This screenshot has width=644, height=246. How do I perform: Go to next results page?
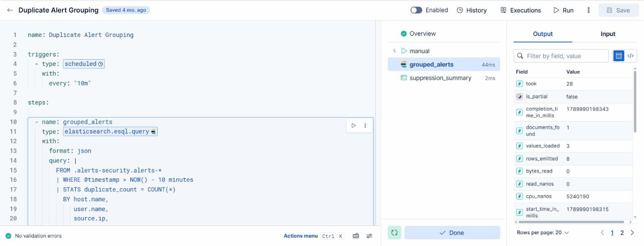[x=632, y=233]
